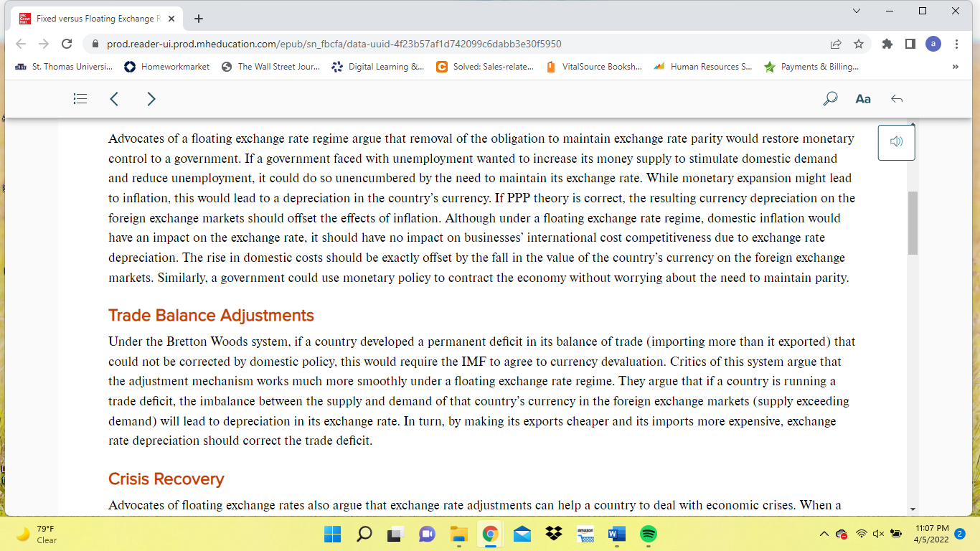Click the Crisis Recovery heading
Screen dimensions: 980x551
coord(166,479)
